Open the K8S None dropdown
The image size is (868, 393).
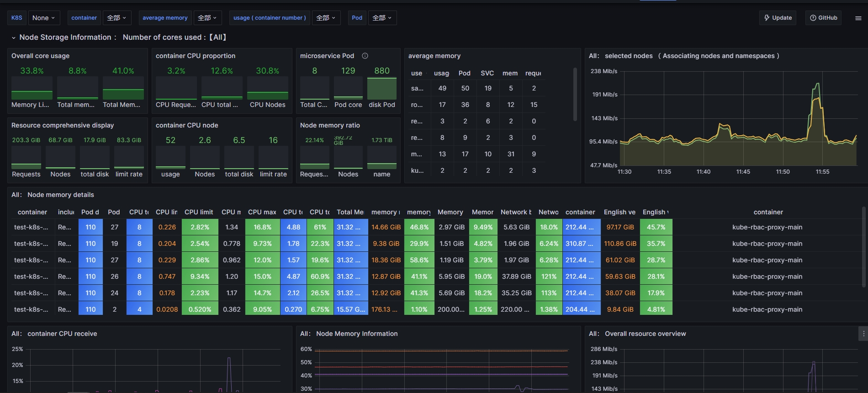point(43,18)
